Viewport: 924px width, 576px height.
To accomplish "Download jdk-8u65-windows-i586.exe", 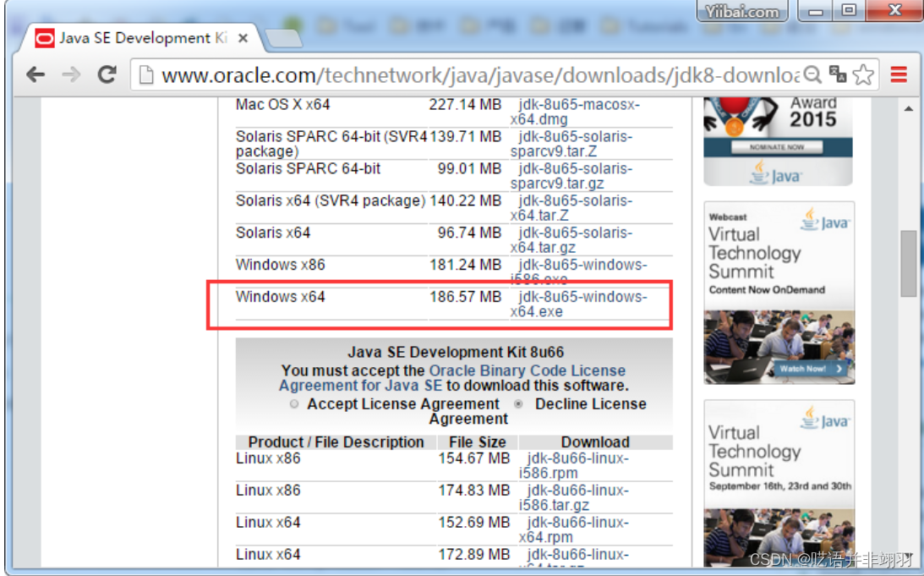I will click(578, 272).
